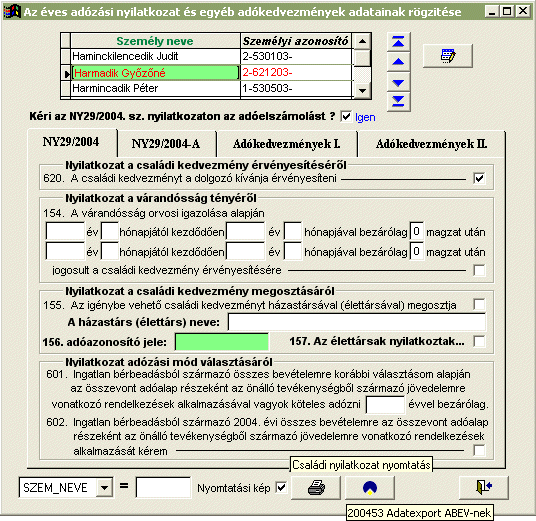
Task: Click identifier cell 2-621203-
Action: click(x=296, y=72)
